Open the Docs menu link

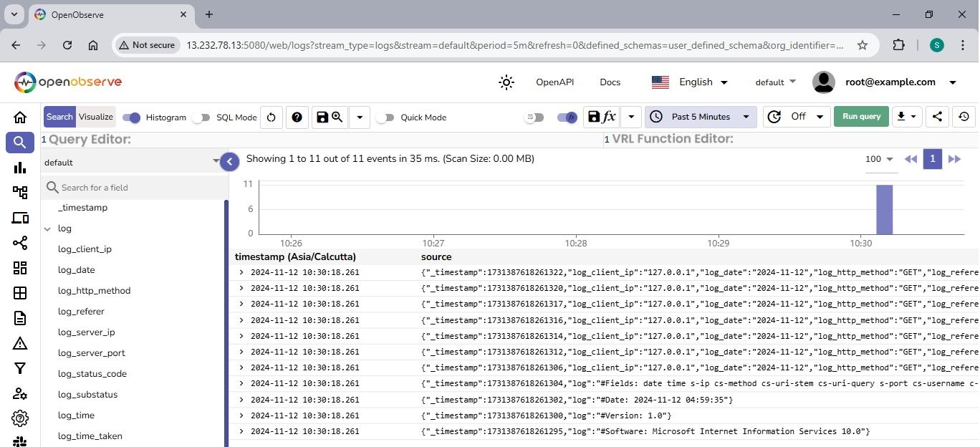(x=610, y=82)
